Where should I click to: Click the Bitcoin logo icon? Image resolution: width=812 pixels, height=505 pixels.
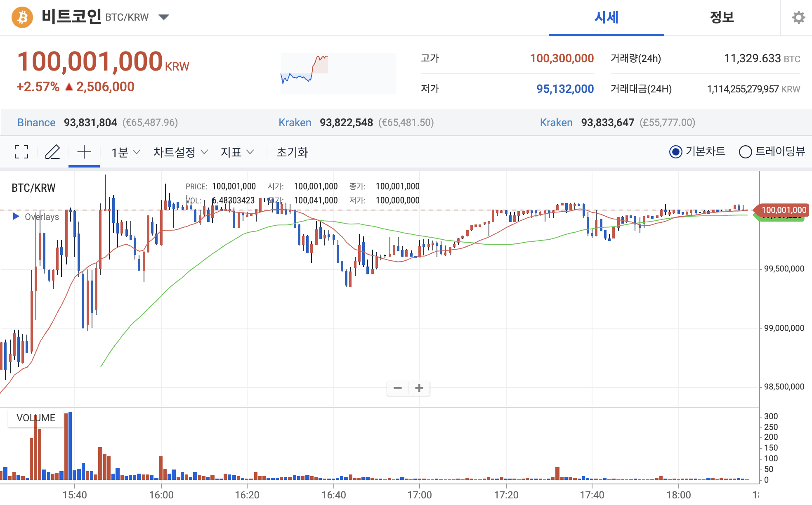[22, 17]
